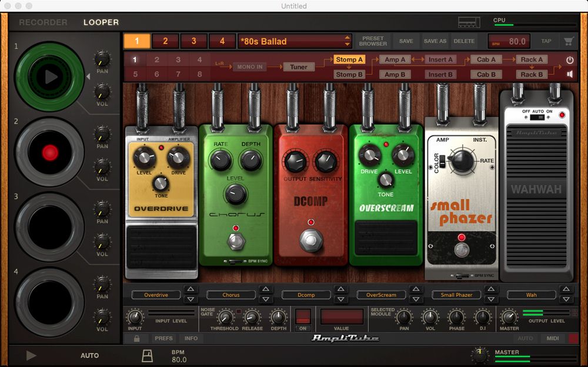Click the rack unit icon near CPU
Screen dimensions: 588x367
point(468,22)
